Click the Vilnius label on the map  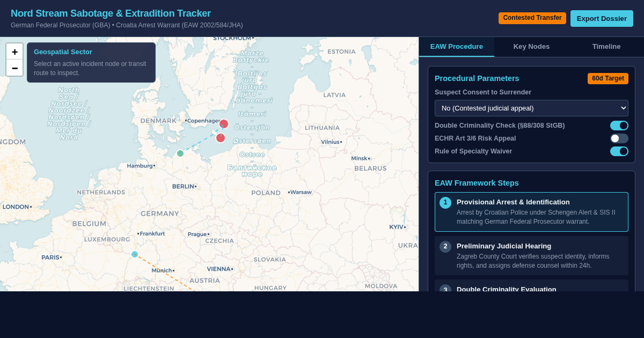[x=330, y=142]
